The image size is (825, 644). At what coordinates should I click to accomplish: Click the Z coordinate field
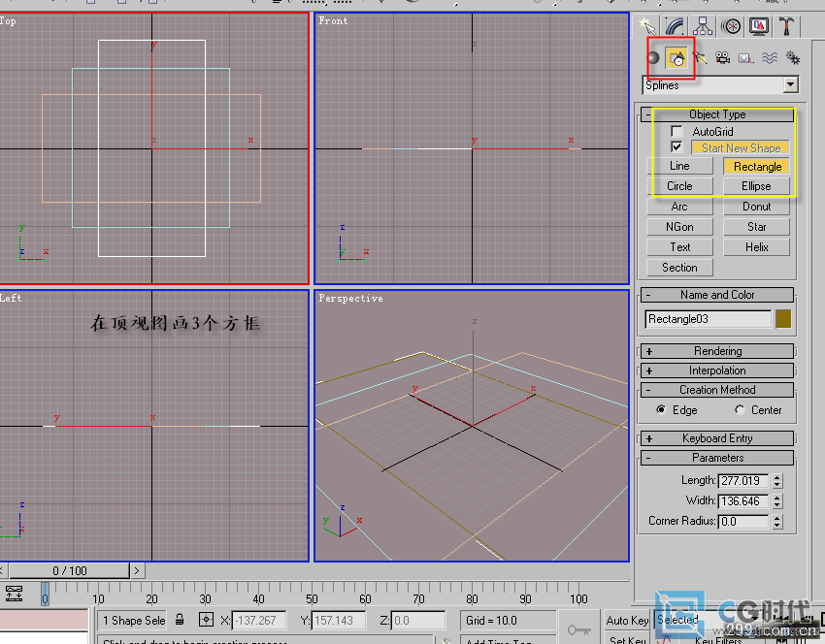click(x=419, y=621)
